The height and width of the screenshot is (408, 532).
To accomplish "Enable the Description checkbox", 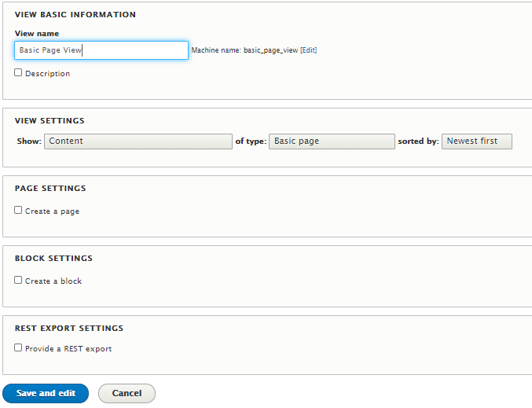I will pos(18,72).
